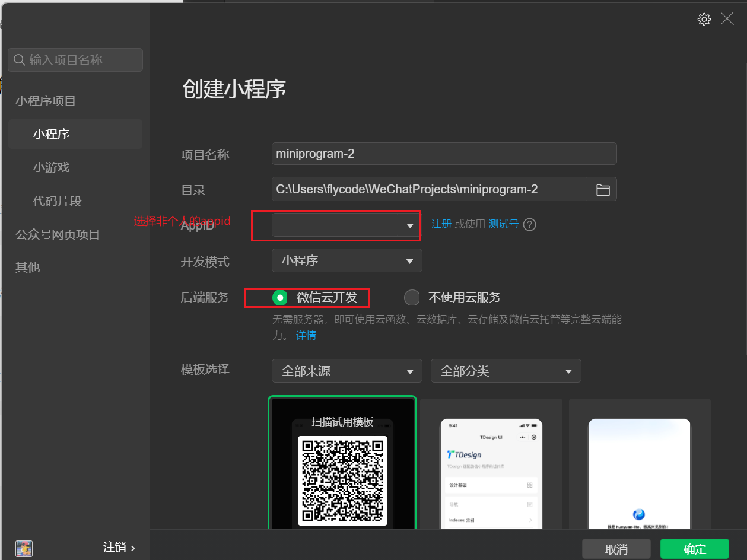Click the user avatar icon
Viewport: 747px width, 560px height.
(x=24, y=548)
